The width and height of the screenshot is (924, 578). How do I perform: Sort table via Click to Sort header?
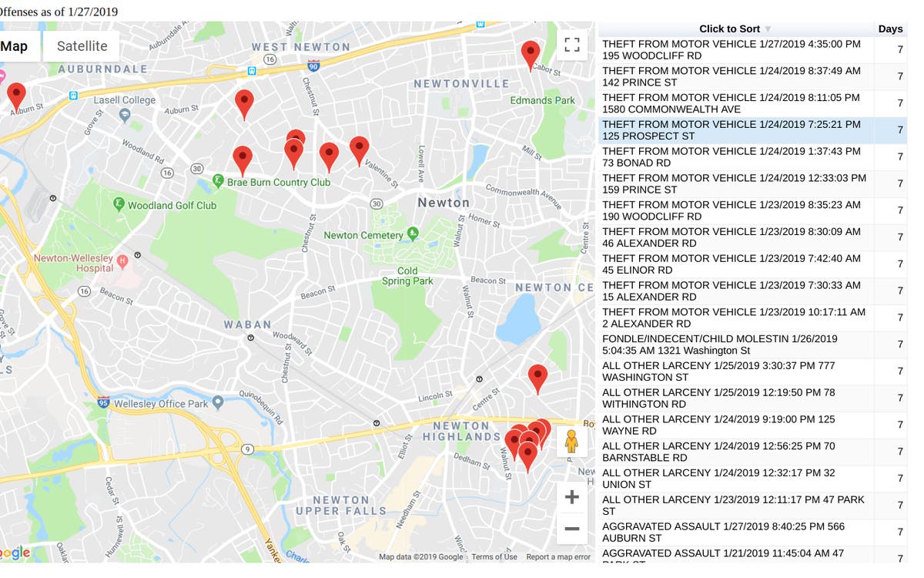tap(735, 29)
